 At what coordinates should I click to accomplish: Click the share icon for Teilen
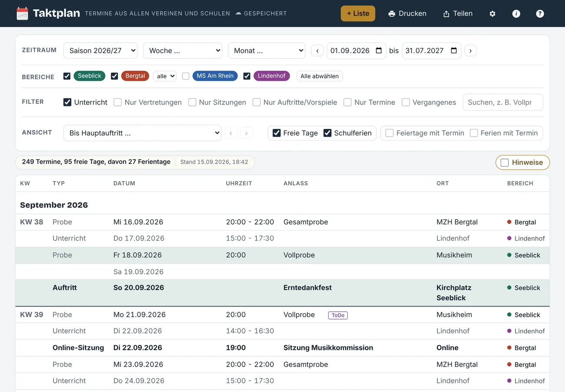(x=446, y=13)
